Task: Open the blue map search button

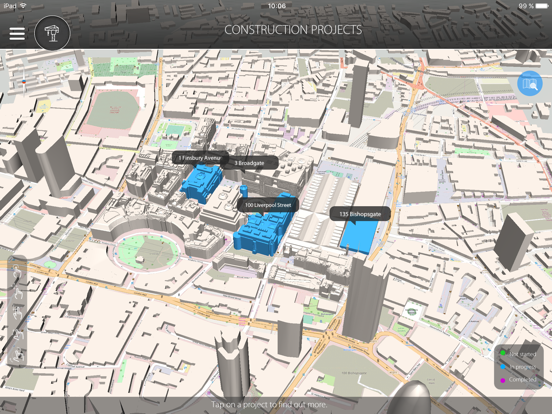Action: (530, 83)
